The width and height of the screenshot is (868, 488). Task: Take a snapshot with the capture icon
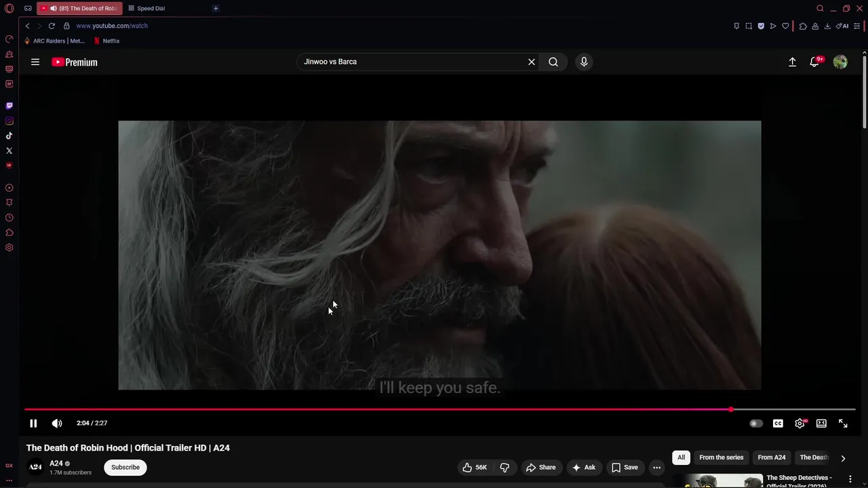click(x=749, y=26)
